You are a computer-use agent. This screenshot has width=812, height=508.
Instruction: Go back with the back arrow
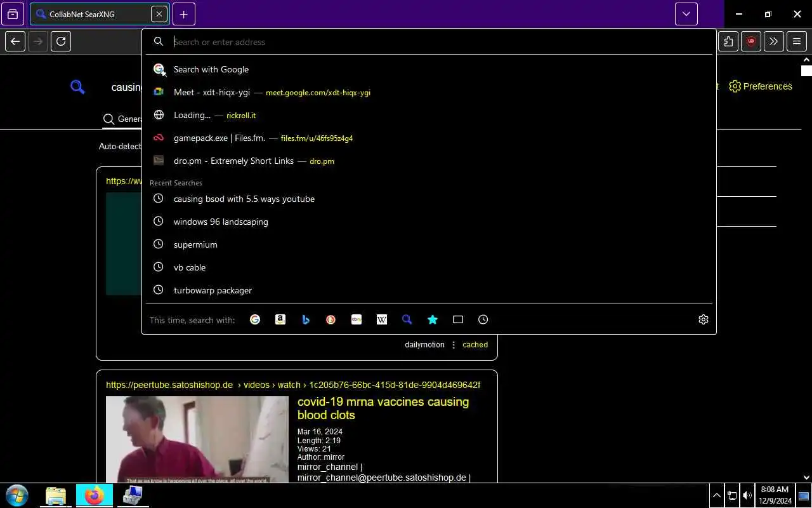tap(15, 41)
